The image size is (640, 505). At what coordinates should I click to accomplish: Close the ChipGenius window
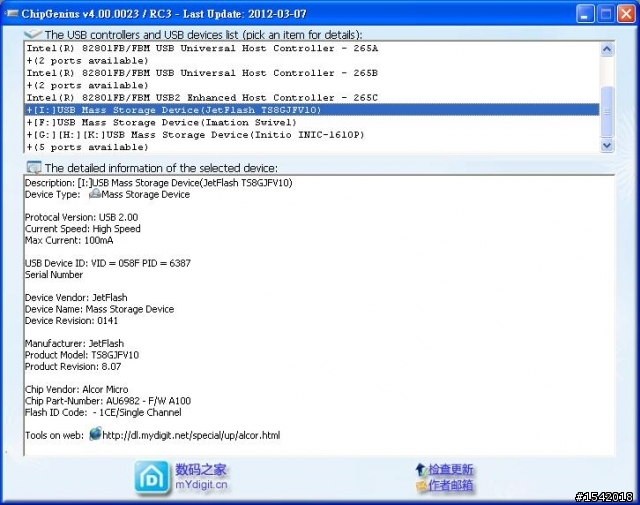click(626, 14)
